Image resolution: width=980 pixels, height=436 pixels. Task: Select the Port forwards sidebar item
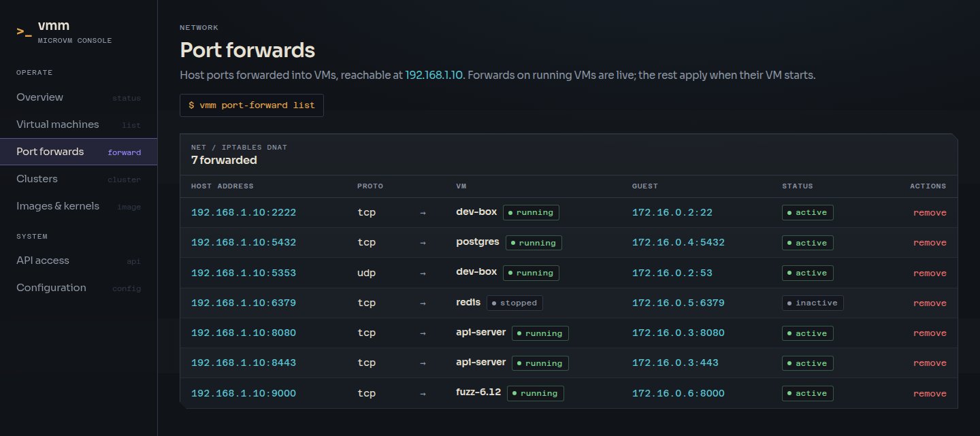(x=78, y=152)
